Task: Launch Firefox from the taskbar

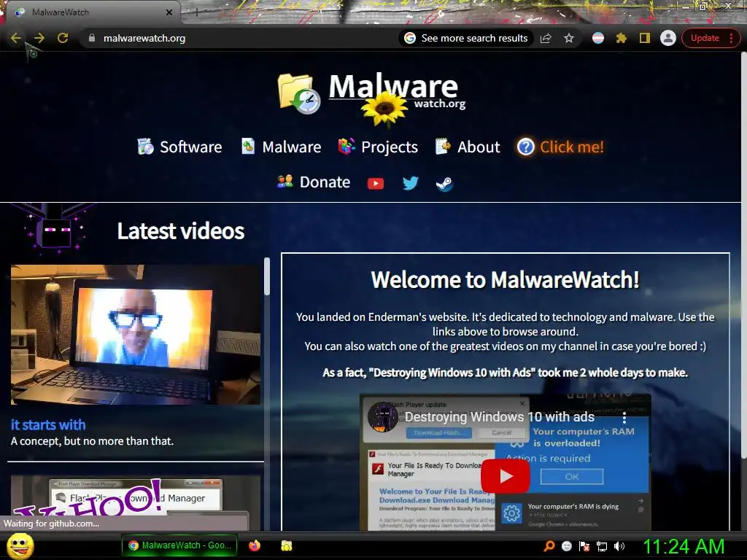Action: click(x=255, y=545)
